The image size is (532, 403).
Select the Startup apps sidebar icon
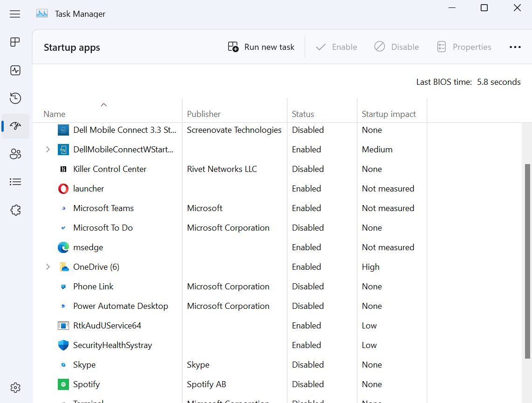coord(15,126)
